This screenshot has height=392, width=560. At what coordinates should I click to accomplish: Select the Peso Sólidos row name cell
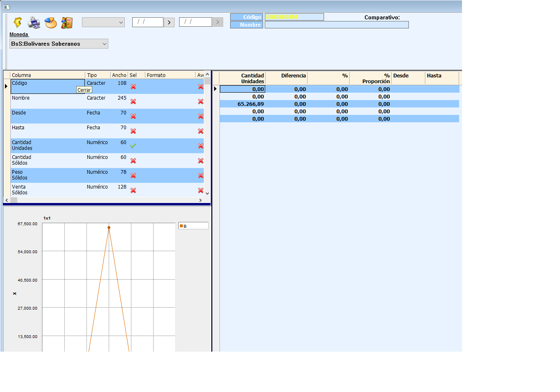coord(48,175)
